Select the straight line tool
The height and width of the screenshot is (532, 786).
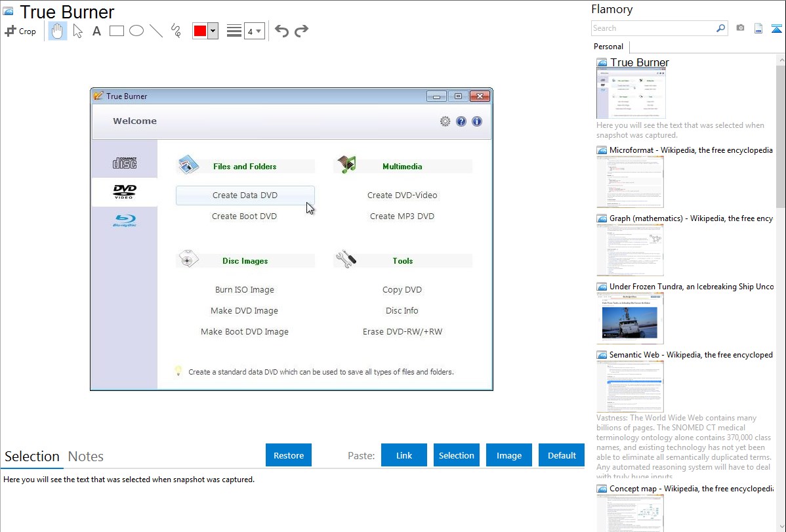pos(156,31)
